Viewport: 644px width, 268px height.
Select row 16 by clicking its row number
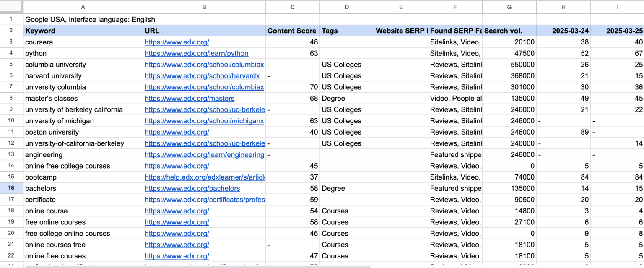pos(11,188)
